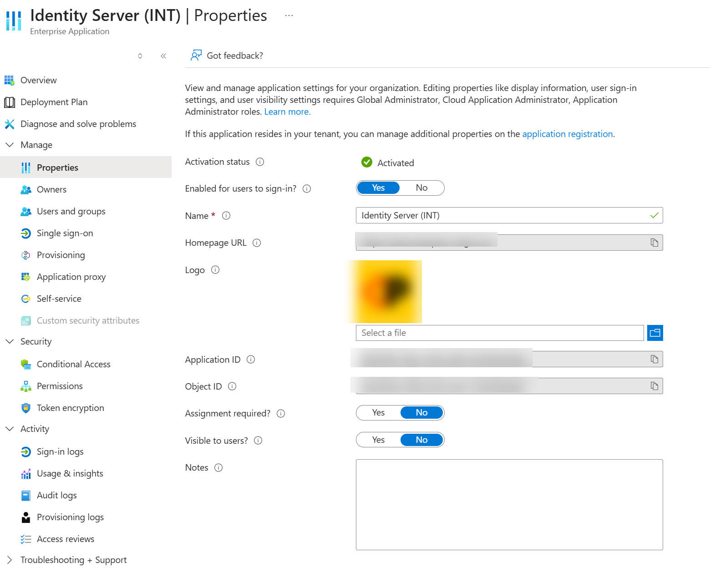Click the Self-service icon
Screen dimensions: 710x588
pos(26,299)
